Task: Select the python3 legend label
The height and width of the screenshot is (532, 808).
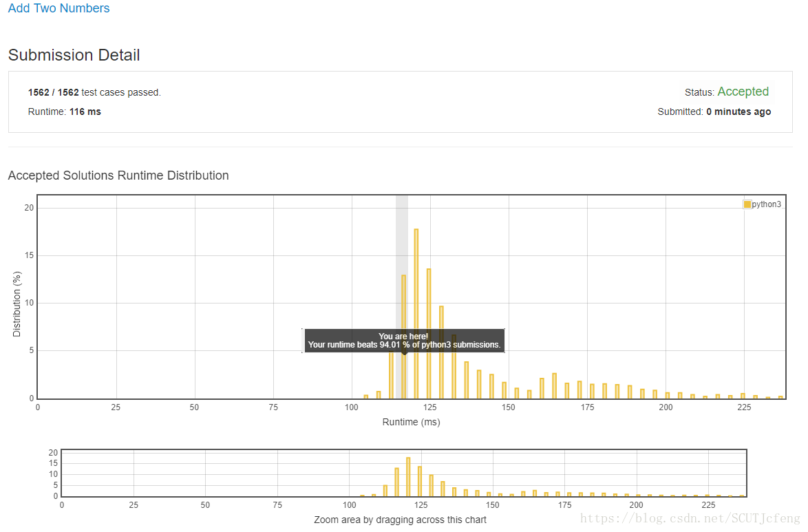Action: coord(766,204)
